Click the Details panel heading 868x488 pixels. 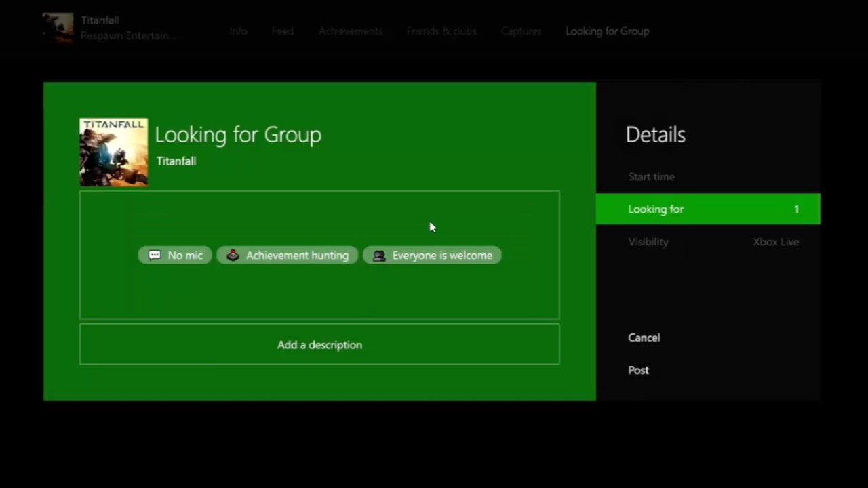[656, 135]
